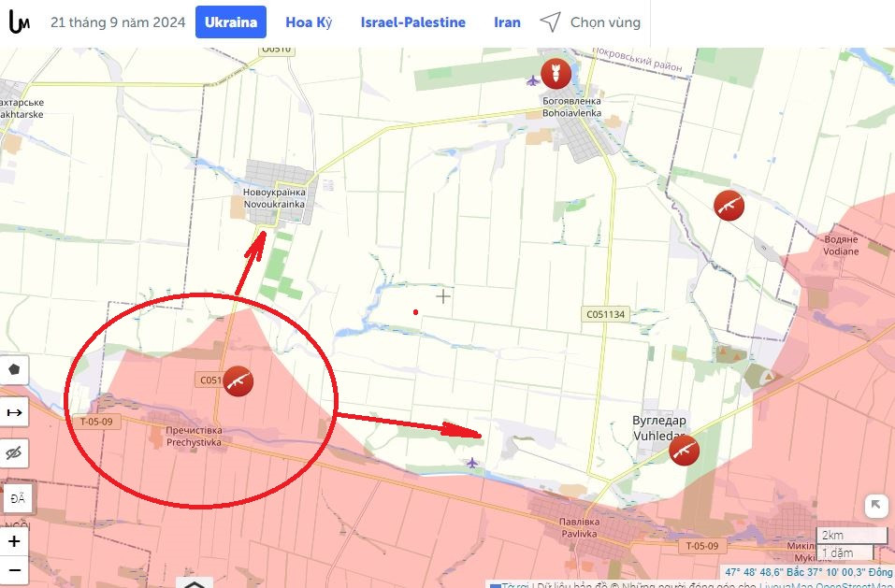Toggle marker visibility with eye-slash button
Viewport: 895px width, 588px height.
(x=14, y=452)
